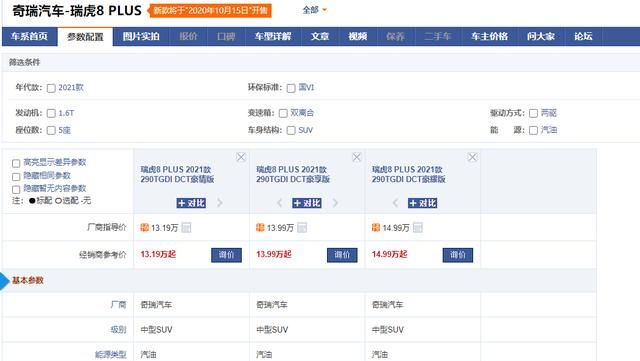Click the 奇瑞汽车-瑞虎8 PLUS page title
The image size is (640, 361).
pyautogui.click(x=77, y=11)
